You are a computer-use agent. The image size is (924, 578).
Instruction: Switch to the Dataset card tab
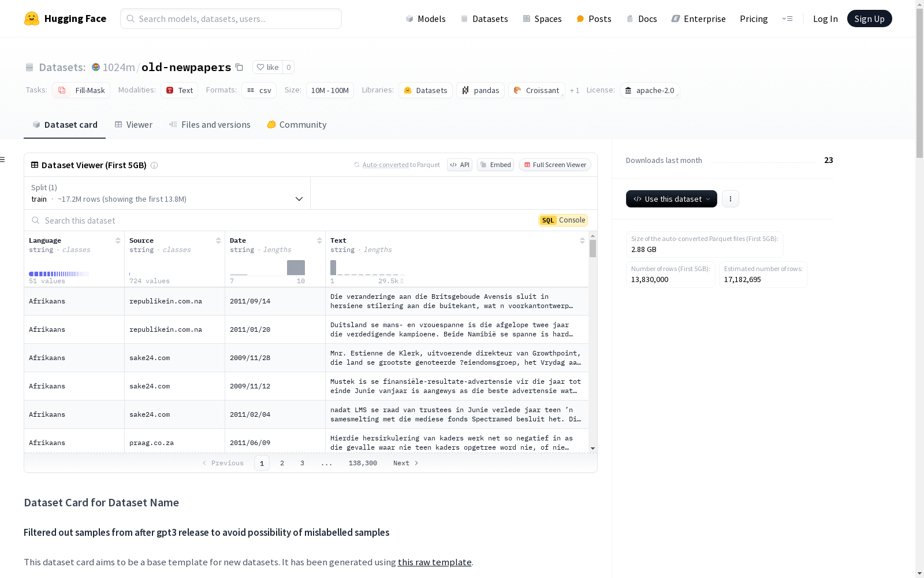(x=65, y=125)
